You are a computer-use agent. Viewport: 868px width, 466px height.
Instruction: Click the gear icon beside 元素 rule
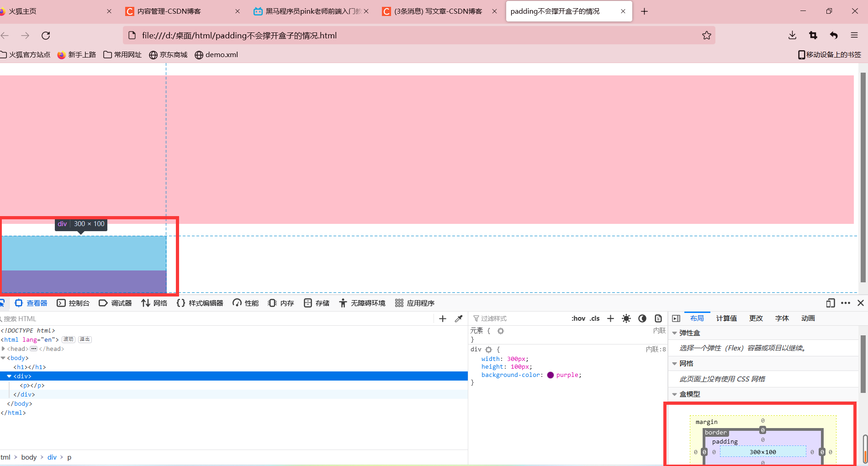[501, 331]
